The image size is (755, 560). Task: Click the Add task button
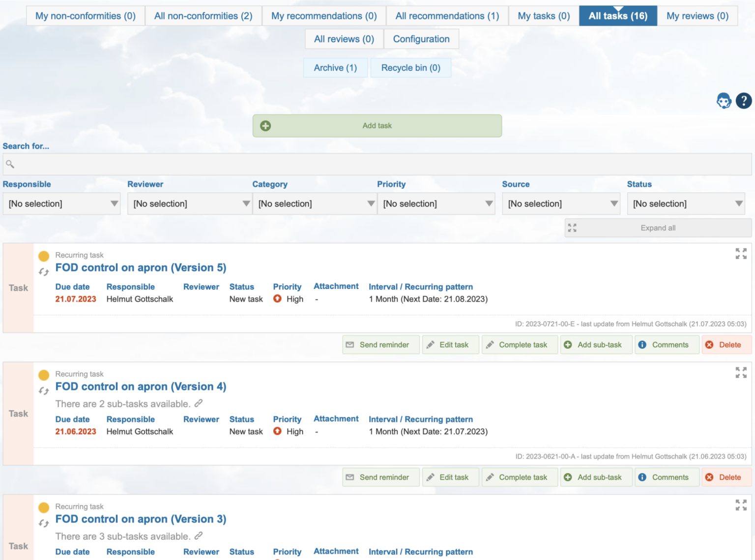click(377, 125)
